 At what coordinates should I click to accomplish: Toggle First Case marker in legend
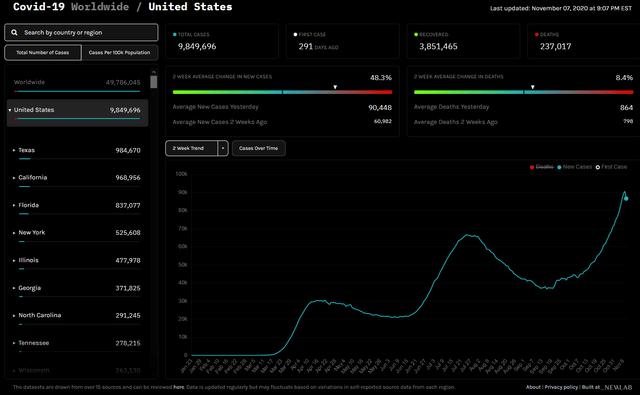611,167
